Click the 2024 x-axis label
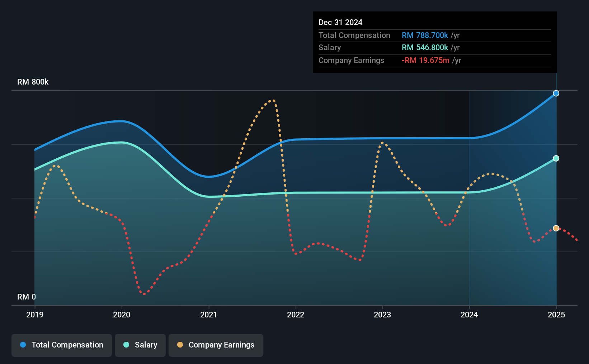This screenshot has width=589, height=364. 469,315
